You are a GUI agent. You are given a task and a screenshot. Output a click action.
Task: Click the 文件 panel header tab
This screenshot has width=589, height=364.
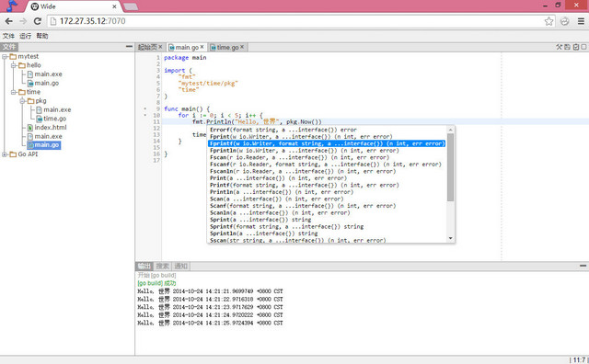[x=9, y=47]
